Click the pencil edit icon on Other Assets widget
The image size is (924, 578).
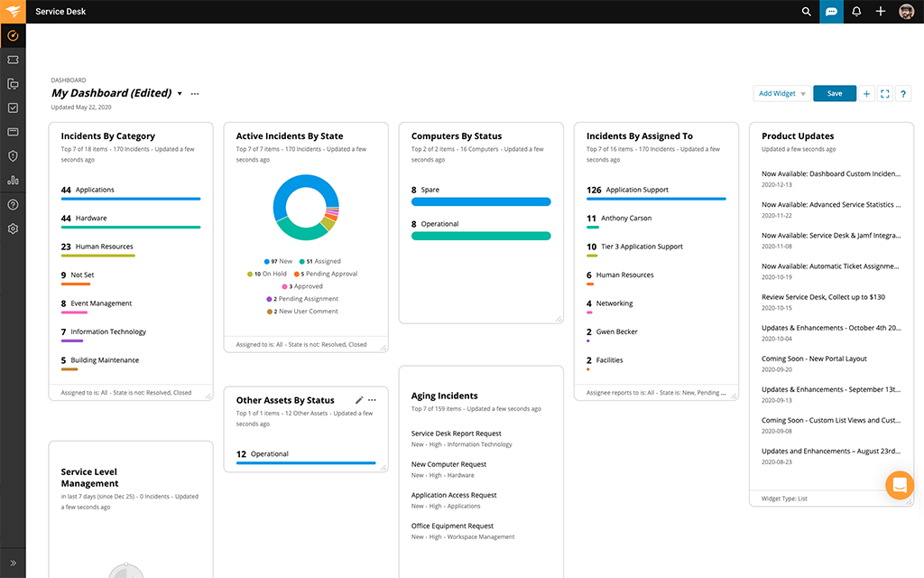(x=359, y=400)
